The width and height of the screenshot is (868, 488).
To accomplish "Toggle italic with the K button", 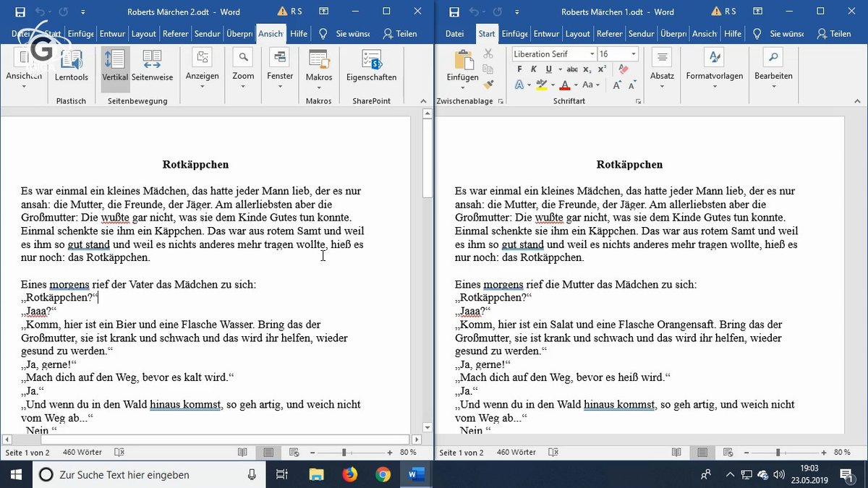I will pos(534,68).
